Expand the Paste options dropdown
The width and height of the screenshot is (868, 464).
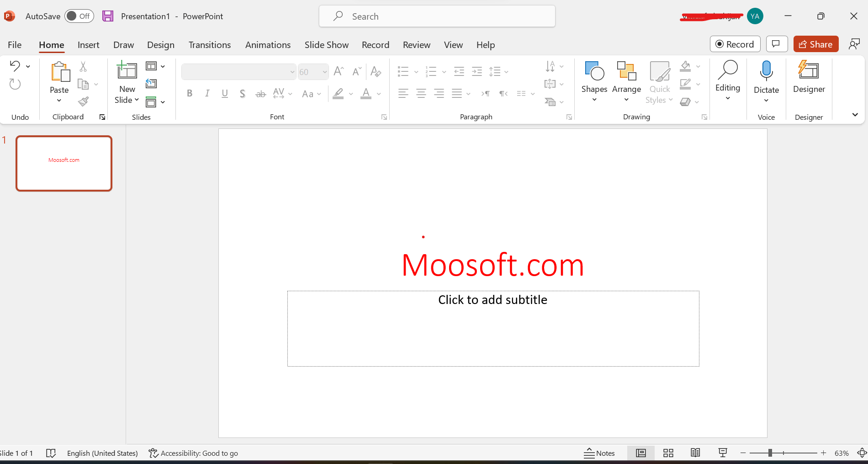pos(59,101)
